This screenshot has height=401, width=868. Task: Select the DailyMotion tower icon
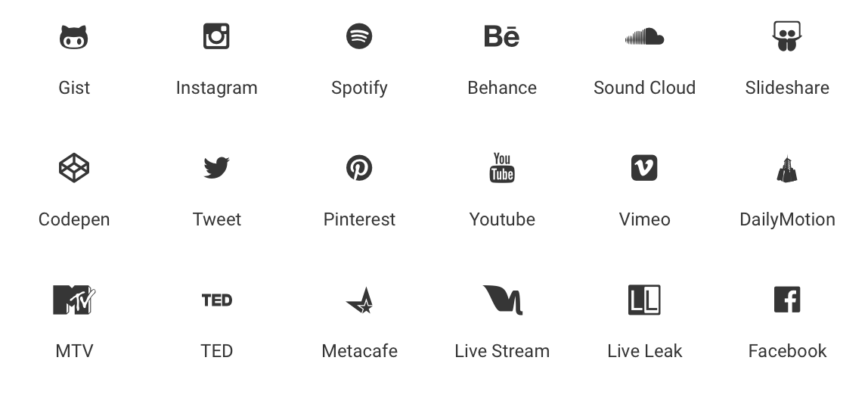pyautogui.click(x=787, y=169)
